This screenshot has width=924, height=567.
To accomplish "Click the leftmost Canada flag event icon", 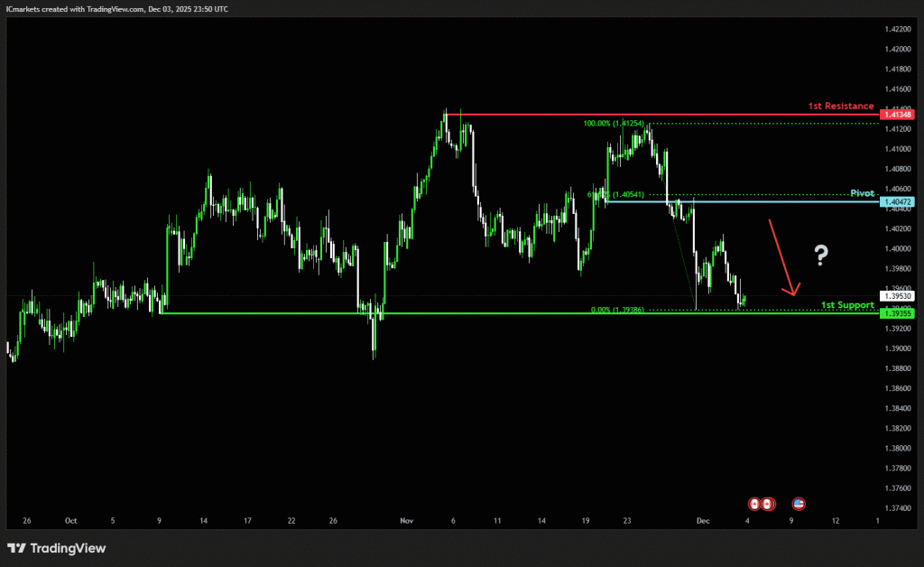I will tap(754, 503).
